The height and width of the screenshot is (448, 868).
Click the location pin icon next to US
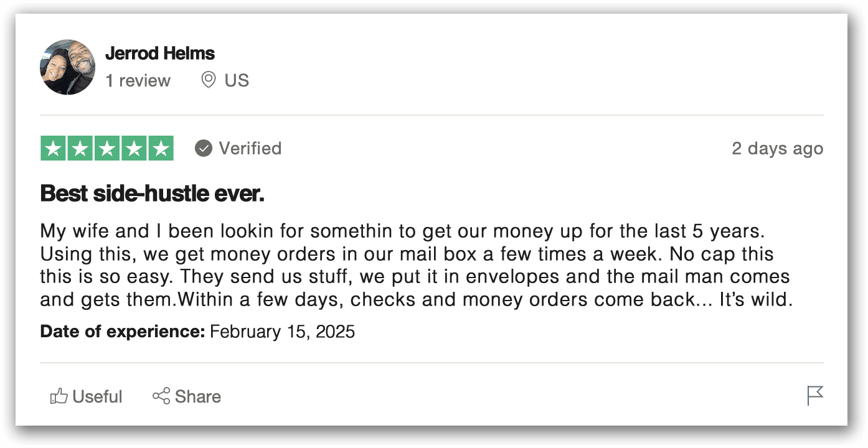209,80
